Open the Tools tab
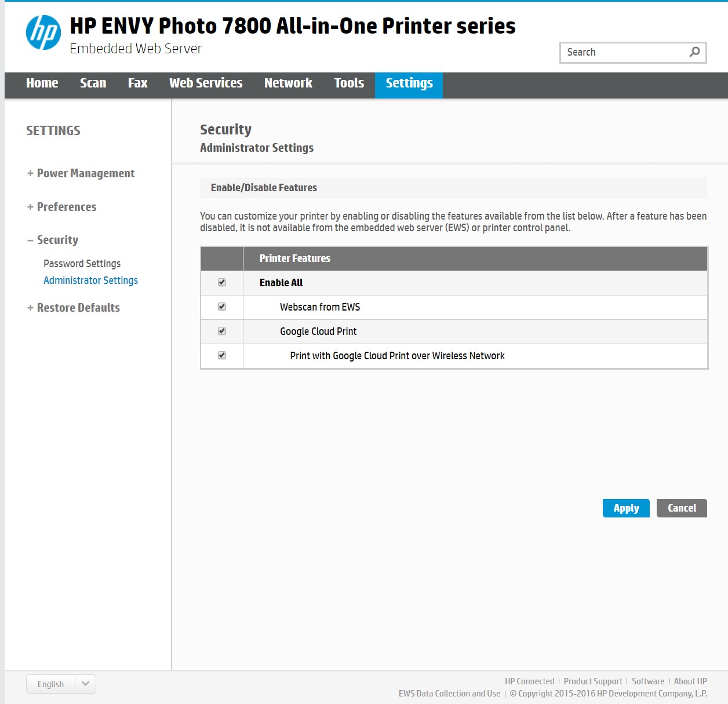The width and height of the screenshot is (728, 704). tap(349, 83)
